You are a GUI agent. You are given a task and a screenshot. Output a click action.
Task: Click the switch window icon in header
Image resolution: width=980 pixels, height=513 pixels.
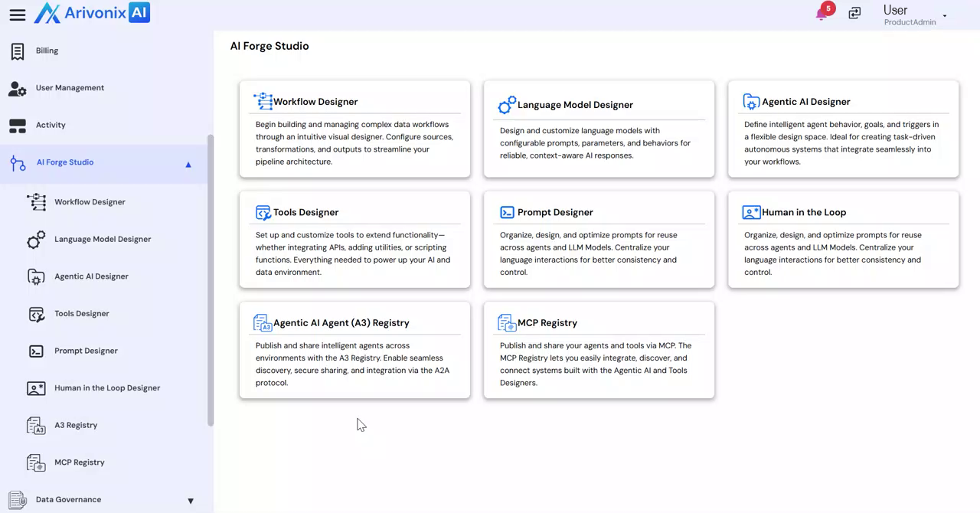pyautogui.click(x=854, y=13)
